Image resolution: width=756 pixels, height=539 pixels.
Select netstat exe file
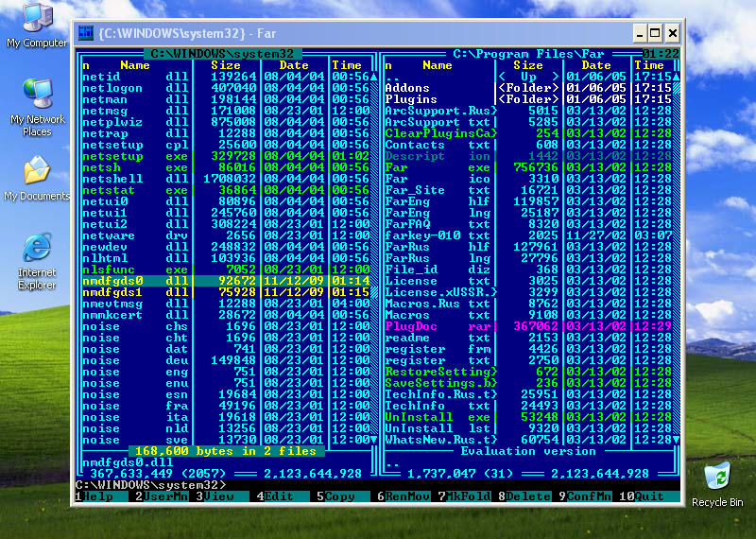pos(226,190)
